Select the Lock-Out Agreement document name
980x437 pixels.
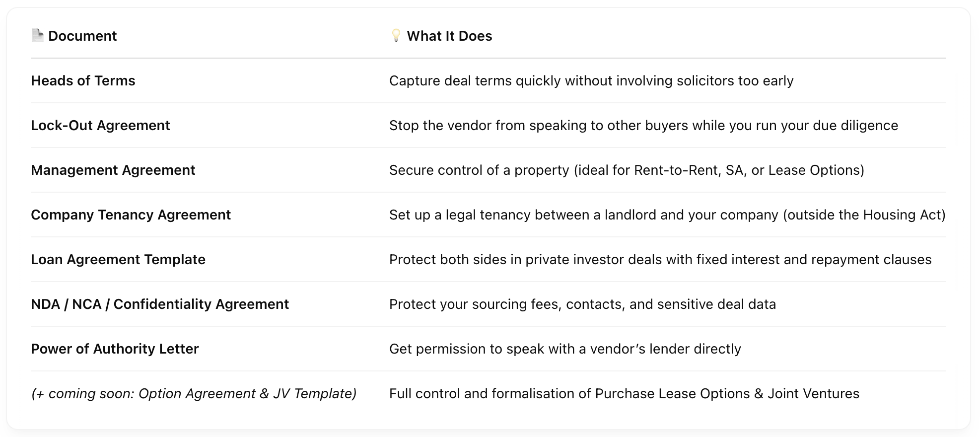tap(100, 126)
